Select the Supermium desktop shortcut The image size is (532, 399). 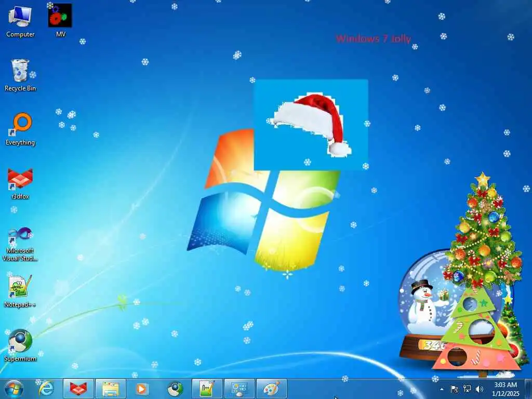click(x=20, y=345)
